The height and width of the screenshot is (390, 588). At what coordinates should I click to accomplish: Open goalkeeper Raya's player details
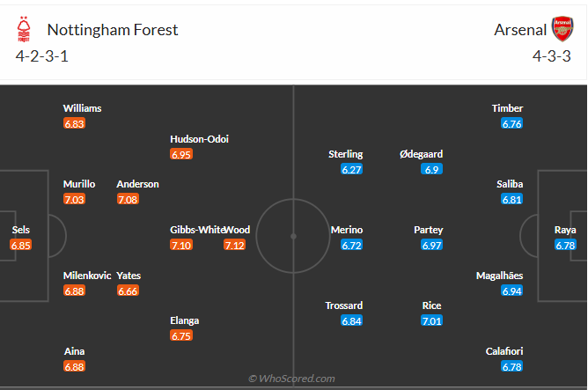(x=566, y=230)
